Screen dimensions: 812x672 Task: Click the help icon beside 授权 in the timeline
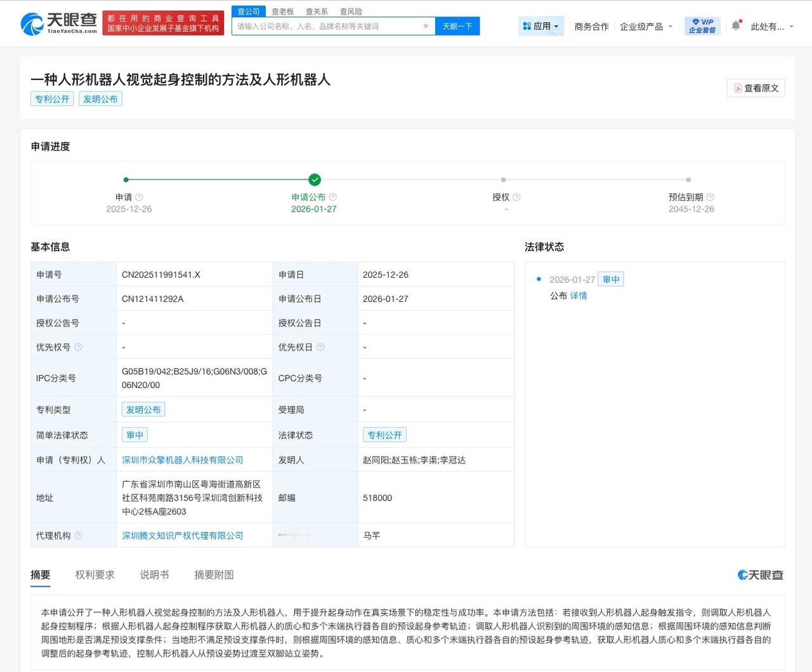(x=515, y=197)
